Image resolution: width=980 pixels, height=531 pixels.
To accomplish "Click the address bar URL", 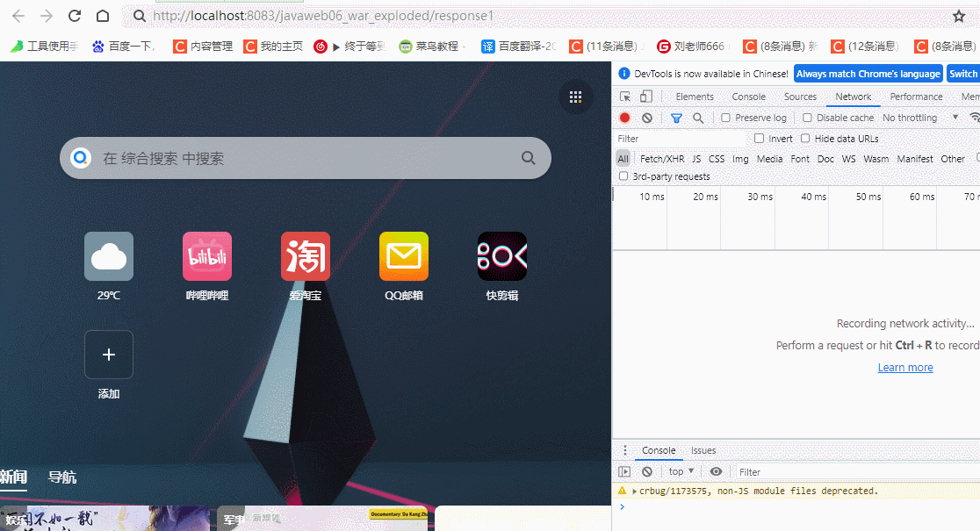I will click(323, 17).
